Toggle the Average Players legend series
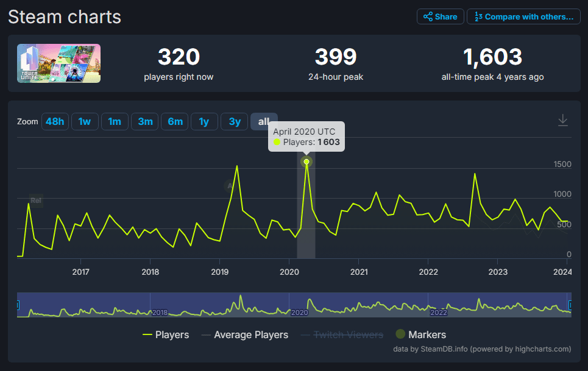 click(x=245, y=334)
